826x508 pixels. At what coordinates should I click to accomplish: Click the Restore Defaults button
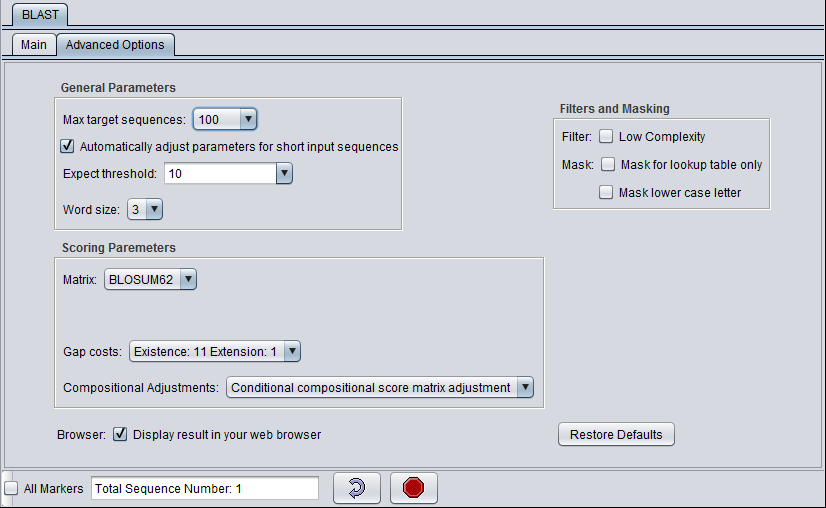click(x=616, y=435)
